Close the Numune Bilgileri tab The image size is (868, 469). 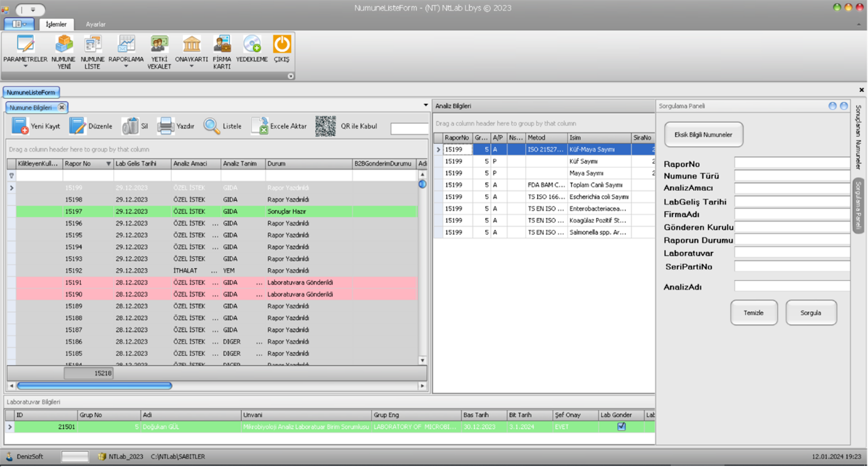(x=61, y=108)
